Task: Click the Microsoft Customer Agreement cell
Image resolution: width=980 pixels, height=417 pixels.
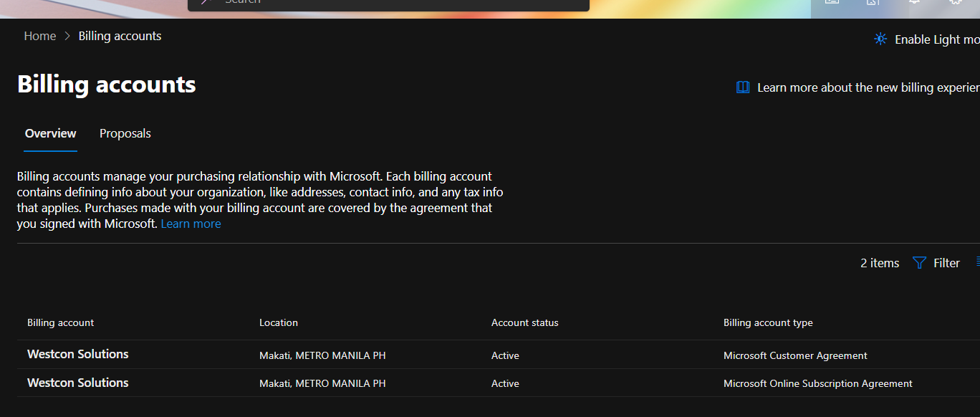Action: [x=795, y=355]
